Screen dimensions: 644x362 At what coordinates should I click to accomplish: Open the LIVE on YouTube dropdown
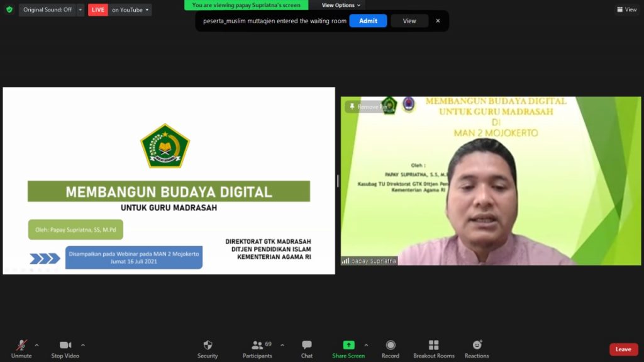click(130, 10)
